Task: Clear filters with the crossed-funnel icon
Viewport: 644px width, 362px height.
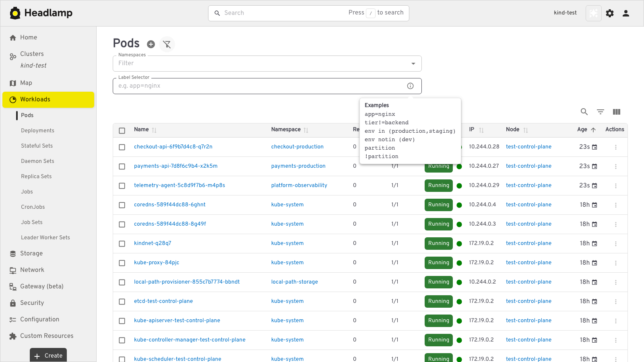Action: [x=167, y=44]
